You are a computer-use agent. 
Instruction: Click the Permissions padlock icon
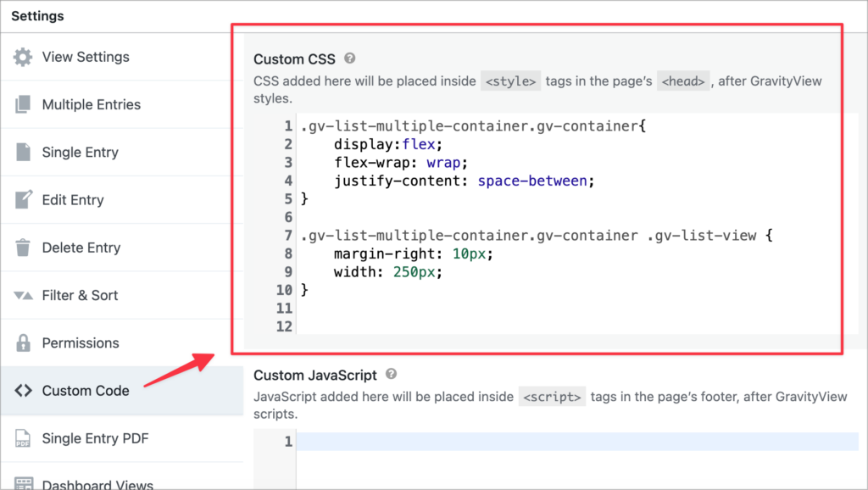(x=25, y=342)
